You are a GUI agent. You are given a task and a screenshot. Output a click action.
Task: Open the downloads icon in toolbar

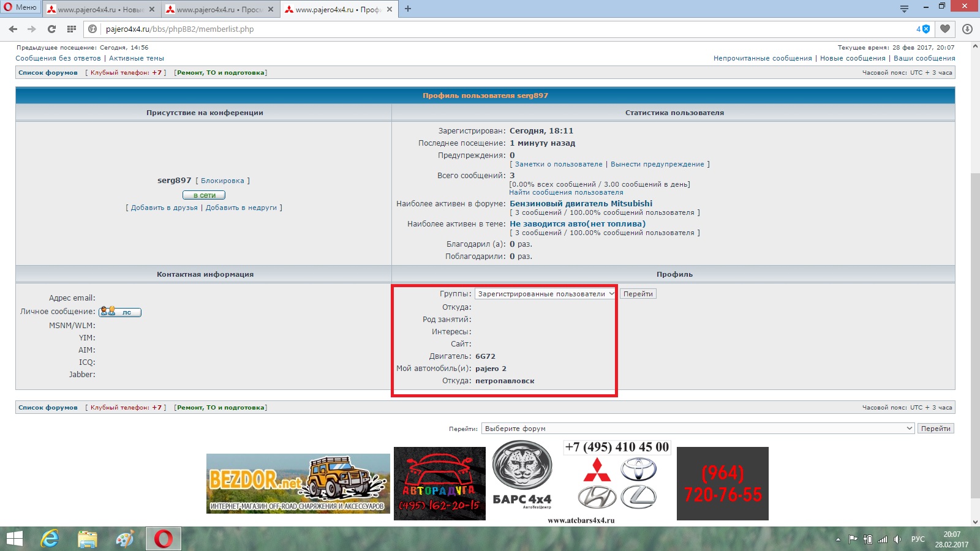(x=967, y=29)
